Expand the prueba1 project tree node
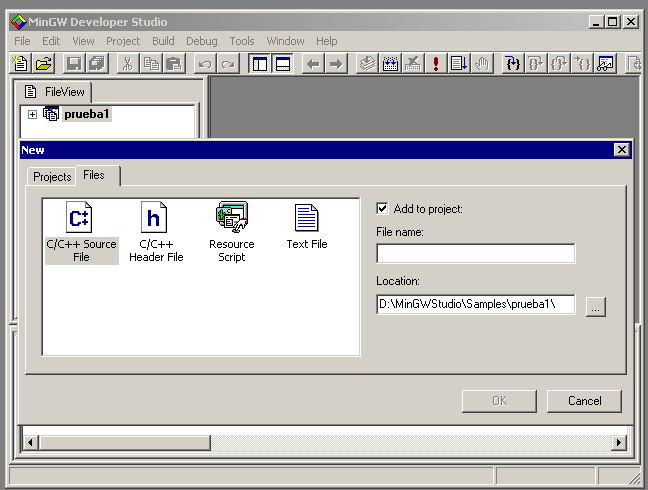 32,114
